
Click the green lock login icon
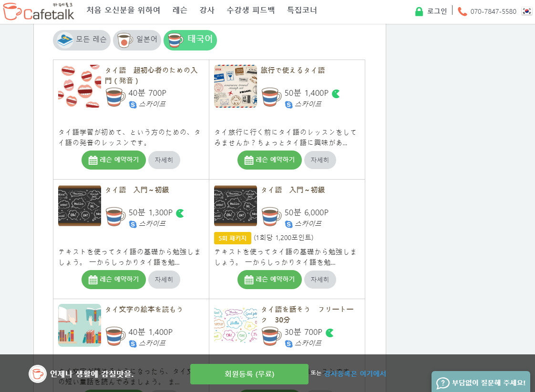(419, 11)
